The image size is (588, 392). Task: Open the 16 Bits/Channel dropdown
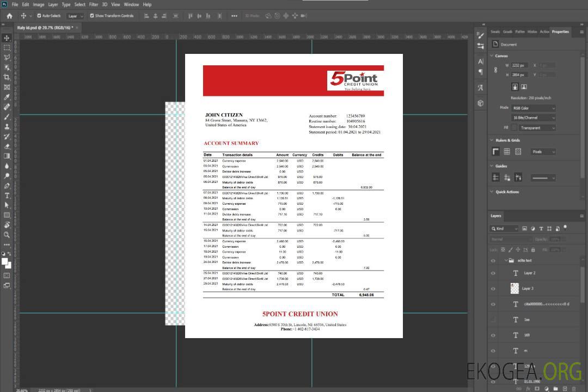533,118
